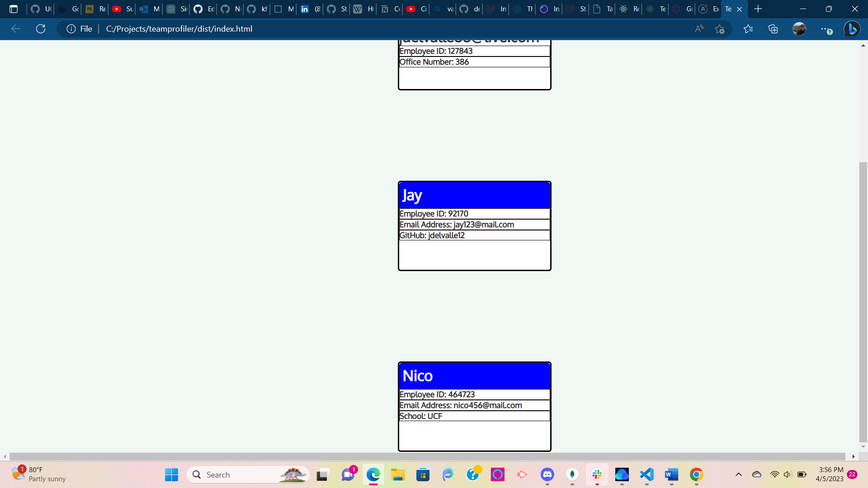868x488 pixels.
Task: Close the active teamprofiler tab
Action: [740, 9]
